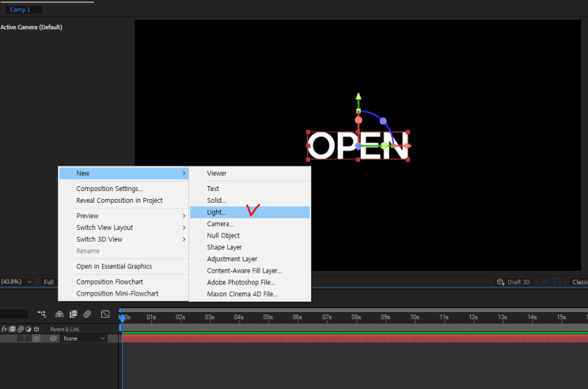Select Reveal Composition in Project

pos(123,200)
